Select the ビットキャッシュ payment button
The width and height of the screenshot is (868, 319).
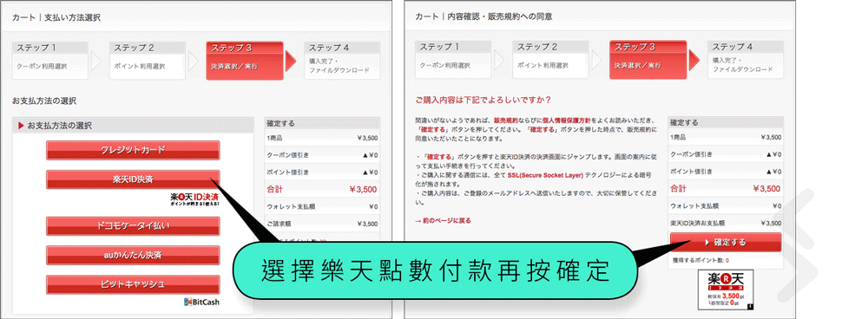click(x=133, y=284)
